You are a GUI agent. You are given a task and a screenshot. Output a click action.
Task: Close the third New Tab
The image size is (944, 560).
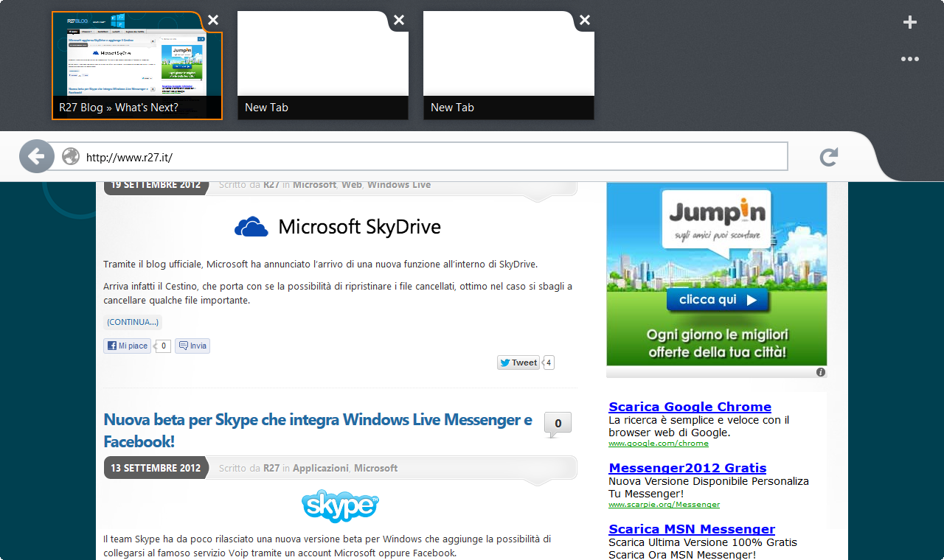585,20
